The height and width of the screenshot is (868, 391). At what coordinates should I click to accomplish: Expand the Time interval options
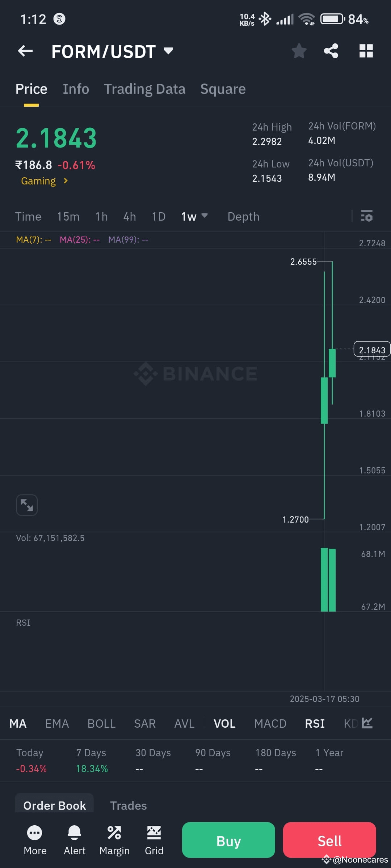click(28, 216)
